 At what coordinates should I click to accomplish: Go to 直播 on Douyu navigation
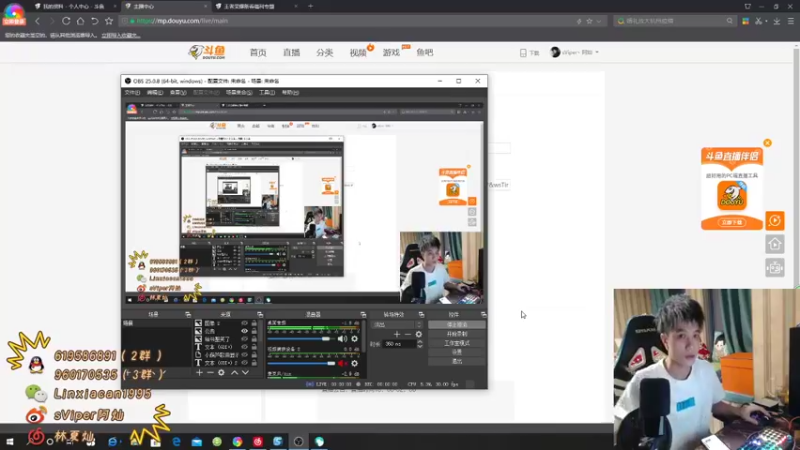coord(291,53)
